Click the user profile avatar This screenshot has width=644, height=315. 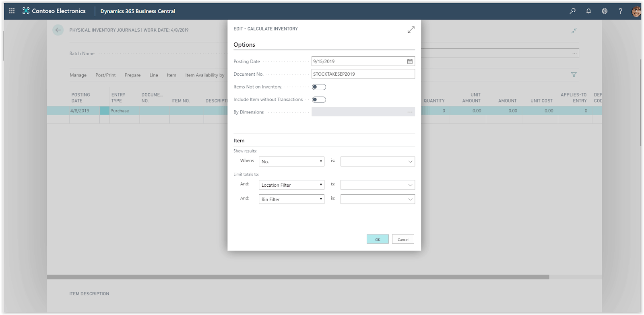click(x=636, y=11)
